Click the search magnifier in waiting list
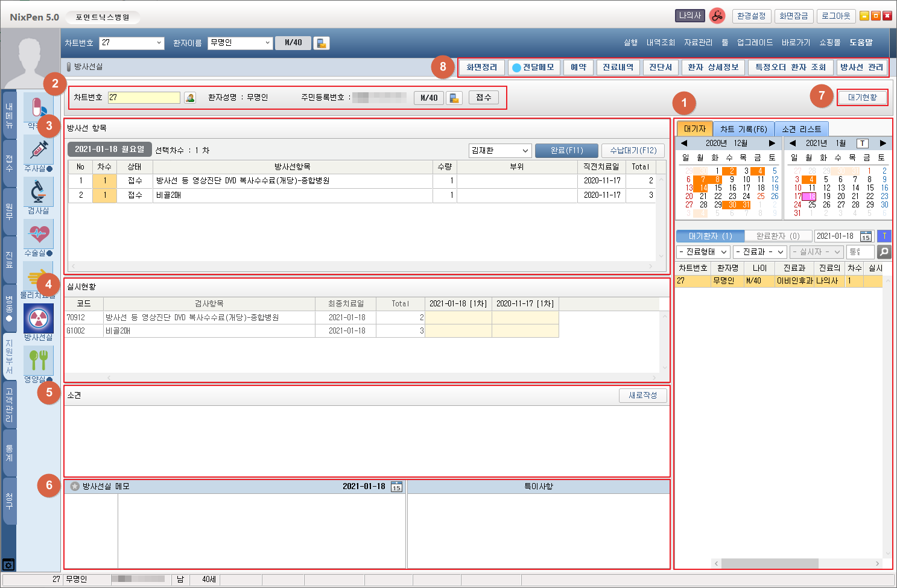This screenshot has width=897, height=588. pyautogui.click(x=884, y=252)
